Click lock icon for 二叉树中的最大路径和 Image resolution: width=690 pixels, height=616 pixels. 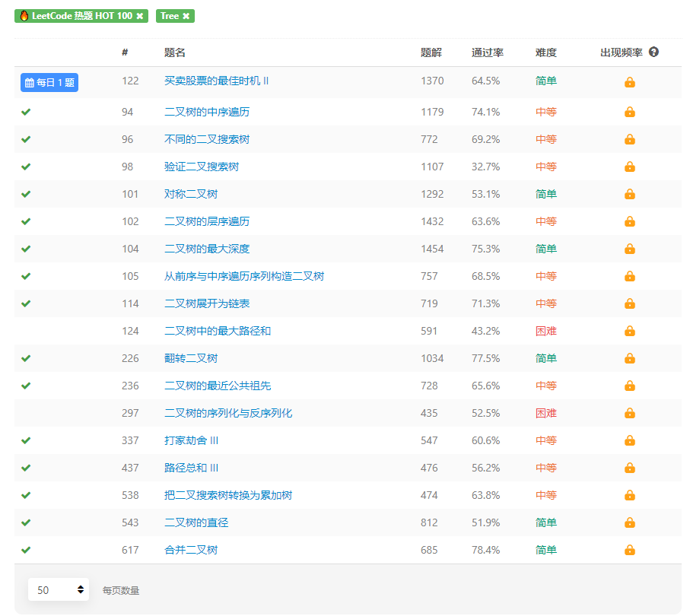click(630, 331)
